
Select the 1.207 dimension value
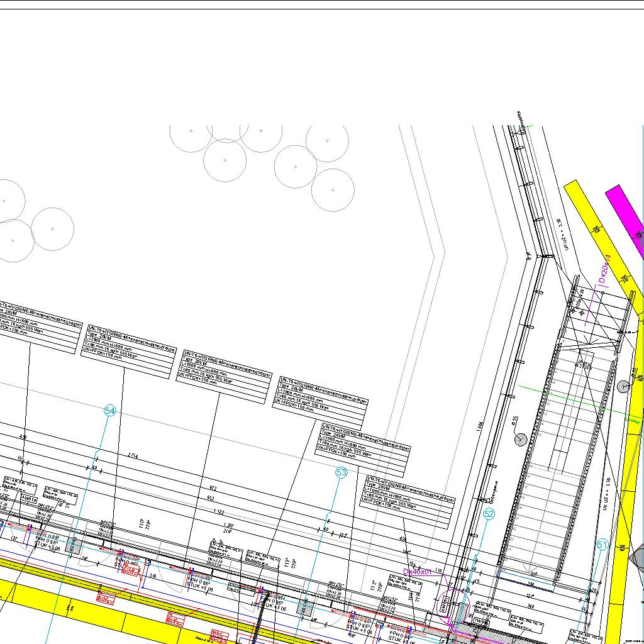click(x=228, y=525)
